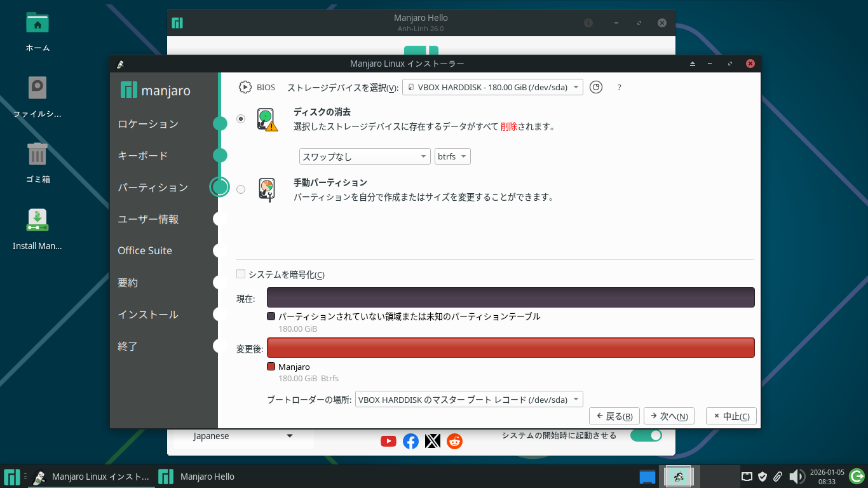The height and width of the screenshot is (488, 868).
Task: Open the bootloader location dropdown
Action: tap(469, 400)
